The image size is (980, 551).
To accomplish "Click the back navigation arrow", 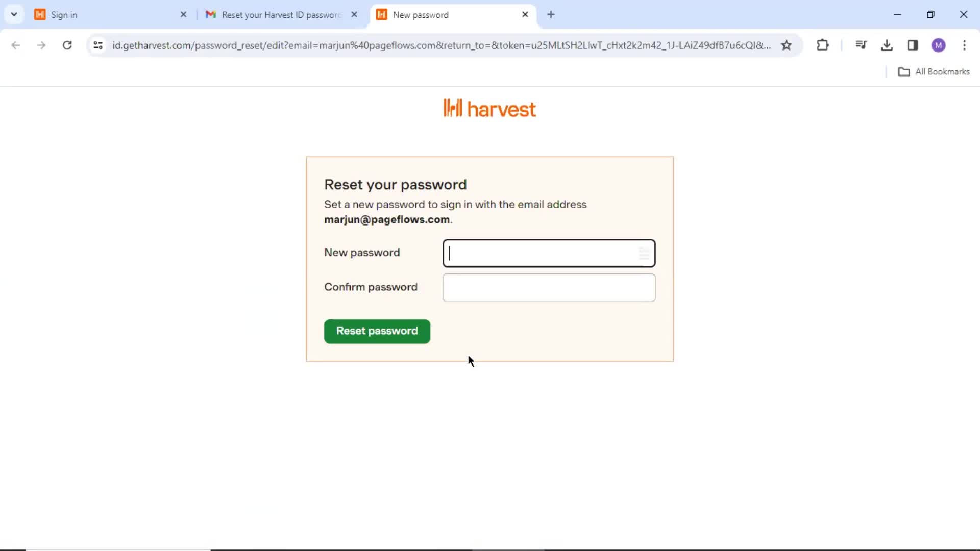I will 16,45.
